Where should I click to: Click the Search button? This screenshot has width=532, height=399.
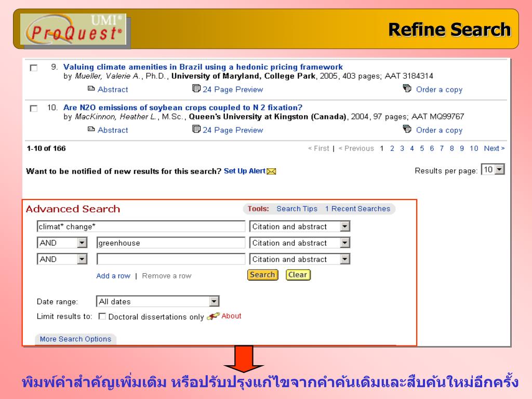coord(262,275)
